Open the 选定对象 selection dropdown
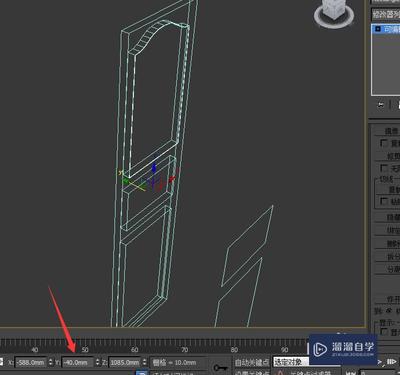 click(x=291, y=362)
